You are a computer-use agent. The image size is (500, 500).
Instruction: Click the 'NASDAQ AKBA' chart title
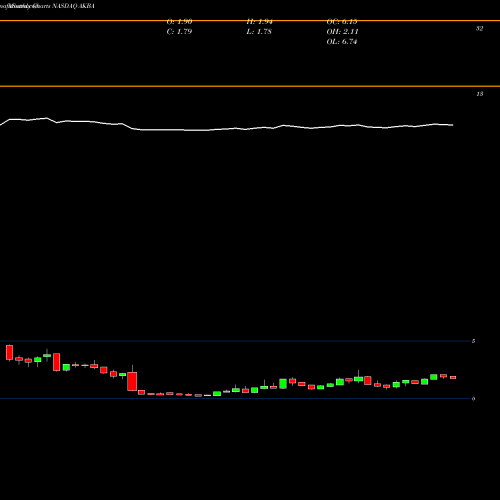point(73,6)
